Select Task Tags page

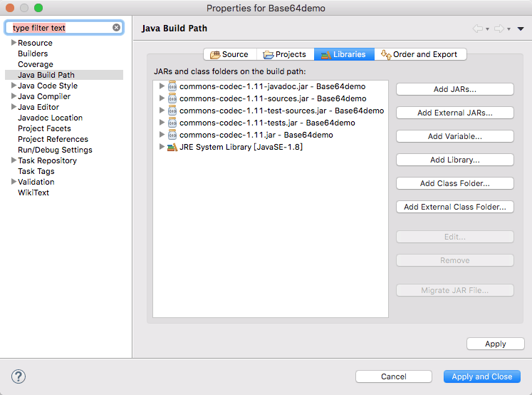click(x=36, y=171)
